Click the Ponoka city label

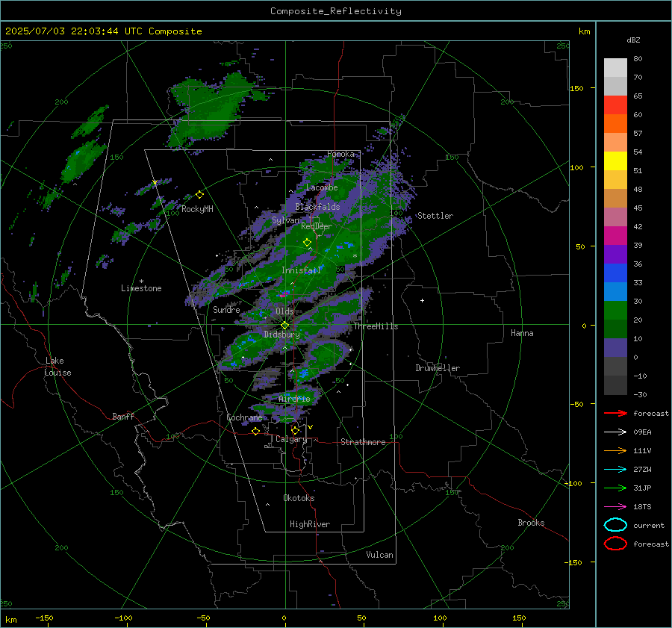coord(340,154)
